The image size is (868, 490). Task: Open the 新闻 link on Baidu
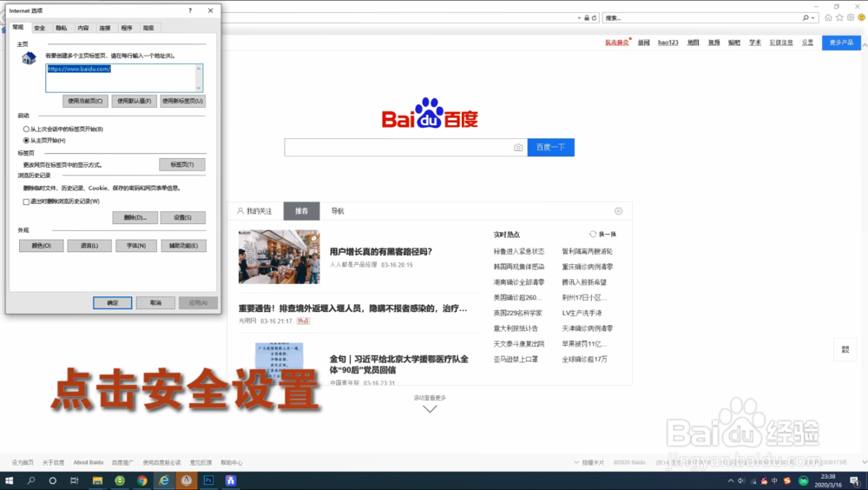(643, 43)
